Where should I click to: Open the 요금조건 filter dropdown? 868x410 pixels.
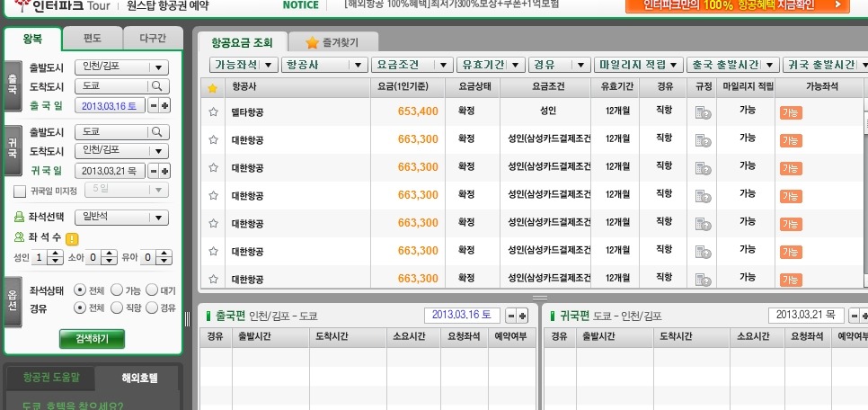412,65
